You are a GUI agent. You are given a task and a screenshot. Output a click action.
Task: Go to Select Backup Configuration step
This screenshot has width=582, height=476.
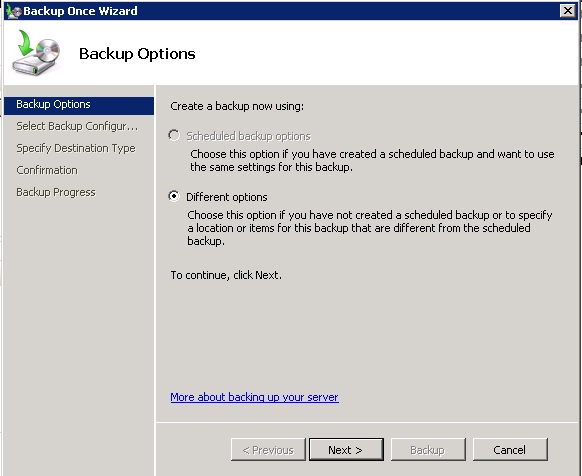click(x=77, y=126)
